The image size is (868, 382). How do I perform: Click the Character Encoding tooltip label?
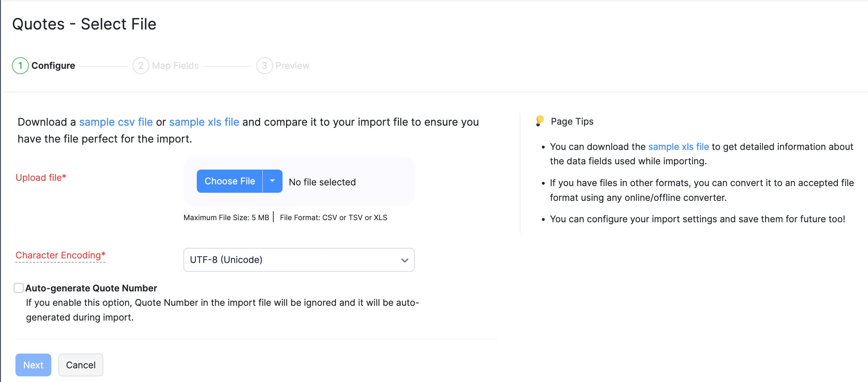pos(60,255)
